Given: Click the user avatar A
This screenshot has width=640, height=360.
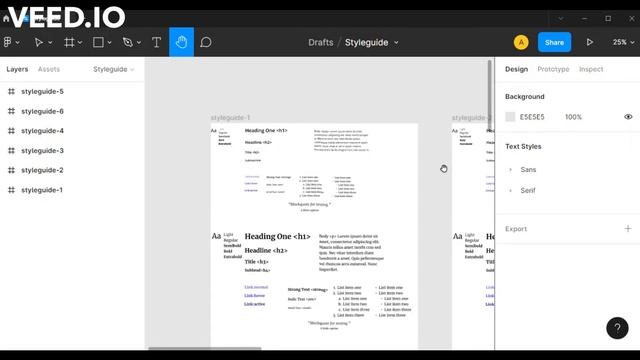Looking at the screenshot, I should click(x=521, y=42).
